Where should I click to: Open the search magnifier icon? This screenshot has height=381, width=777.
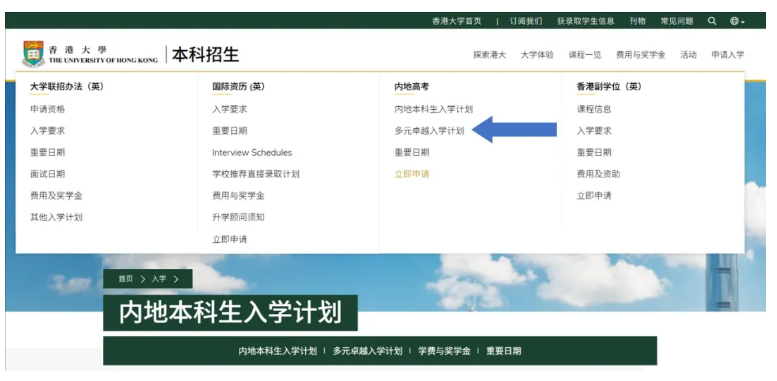712,21
